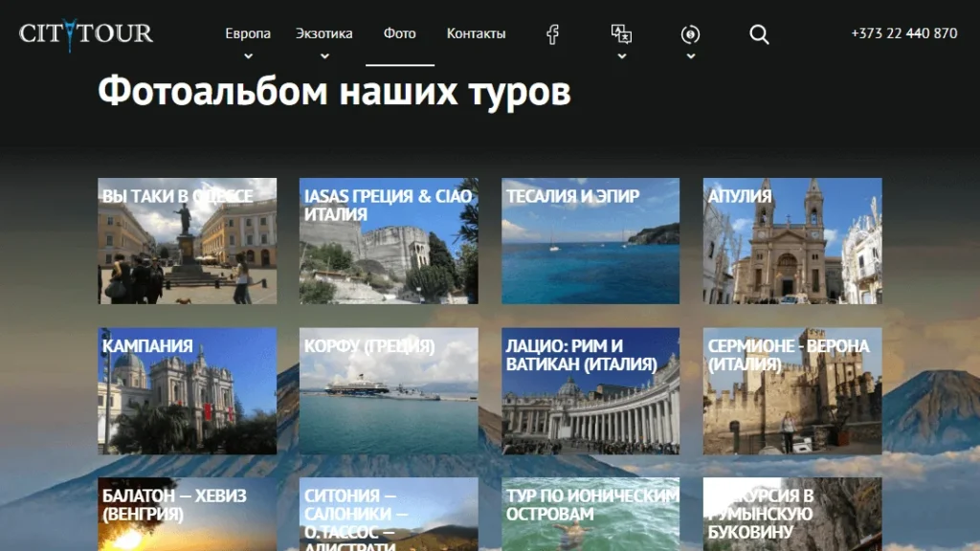
Task: Call the phone number +373 22 440 870
Action: pyautogui.click(x=903, y=33)
